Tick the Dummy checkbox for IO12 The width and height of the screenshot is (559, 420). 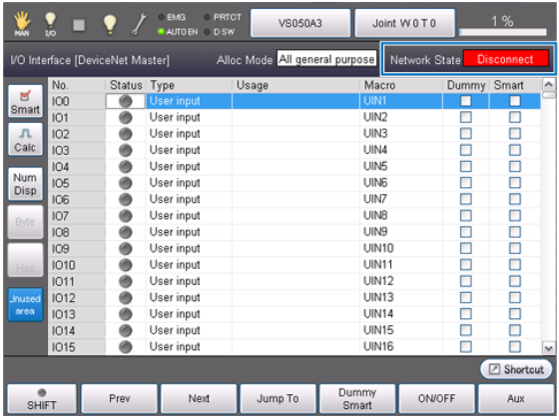point(466,298)
